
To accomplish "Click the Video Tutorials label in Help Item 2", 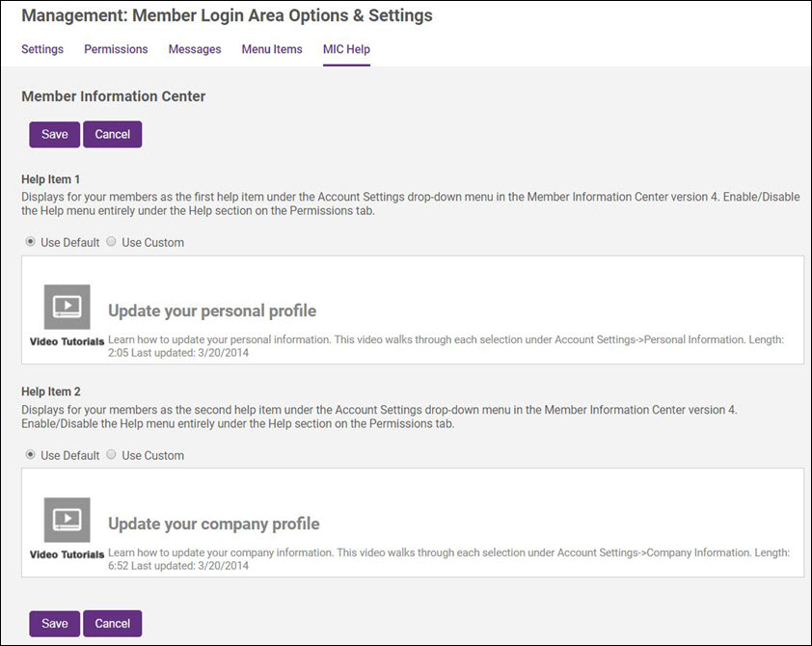I will (x=67, y=554).
